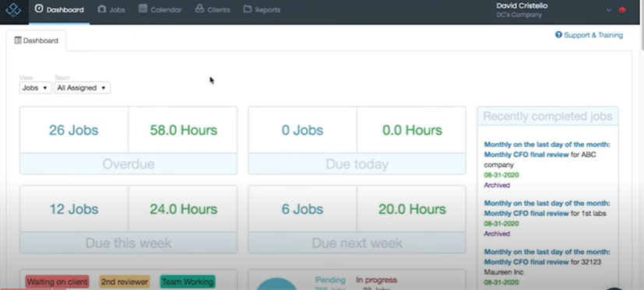644x290 pixels.
Task: Click the 26 Jobs overdue tile
Action: pos(74,130)
